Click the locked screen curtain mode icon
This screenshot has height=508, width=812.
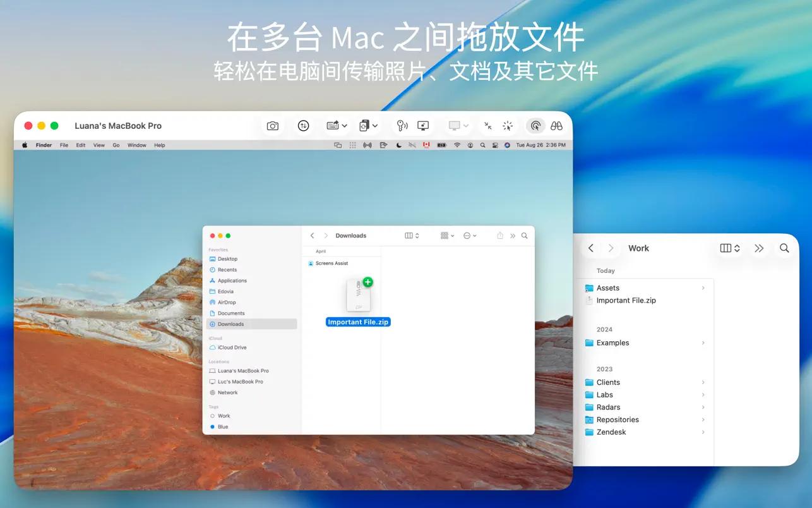pos(423,126)
